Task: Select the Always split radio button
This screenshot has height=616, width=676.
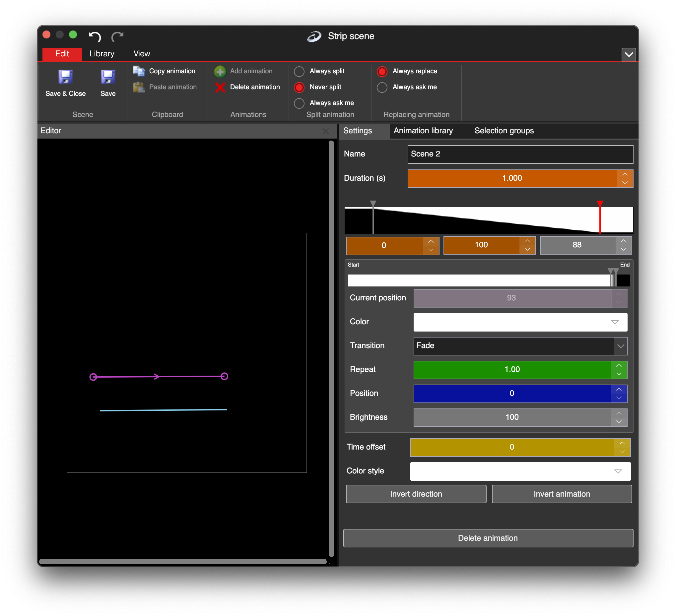Action: [299, 71]
